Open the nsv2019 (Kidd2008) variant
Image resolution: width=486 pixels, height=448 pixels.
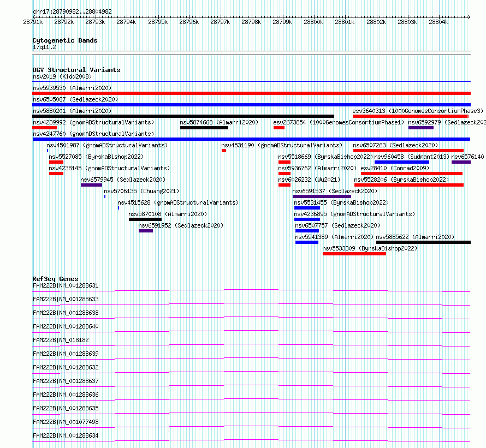tap(62, 76)
